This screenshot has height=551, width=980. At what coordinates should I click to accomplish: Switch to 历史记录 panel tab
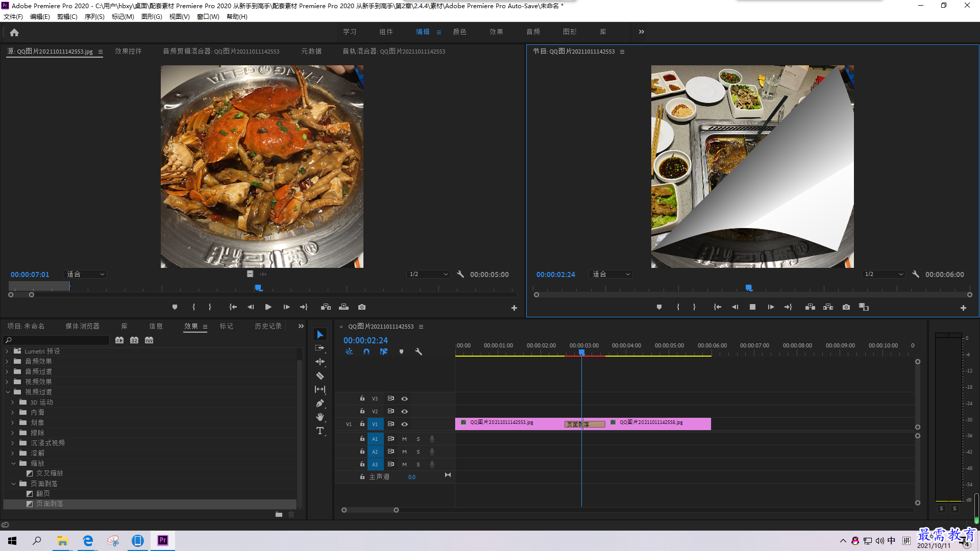268,327
